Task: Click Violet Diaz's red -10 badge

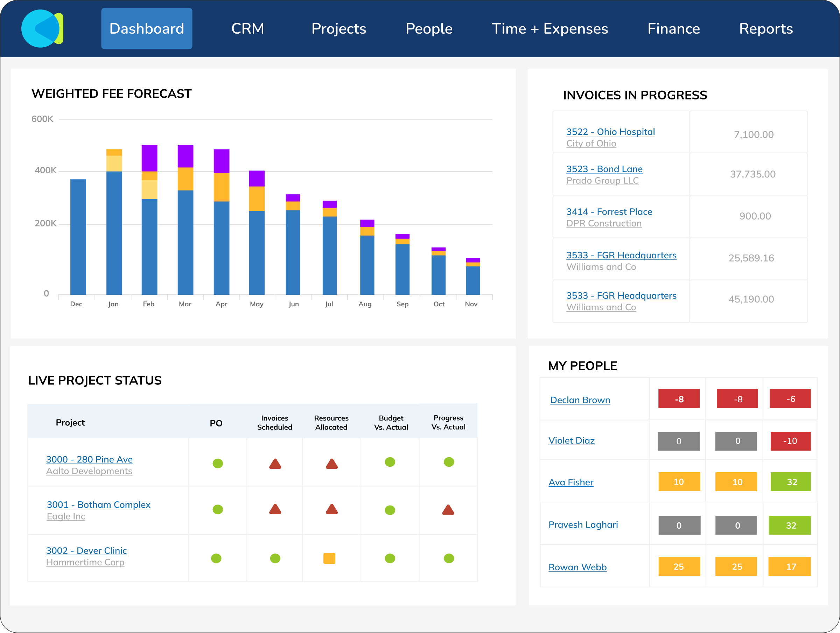Action: click(790, 441)
